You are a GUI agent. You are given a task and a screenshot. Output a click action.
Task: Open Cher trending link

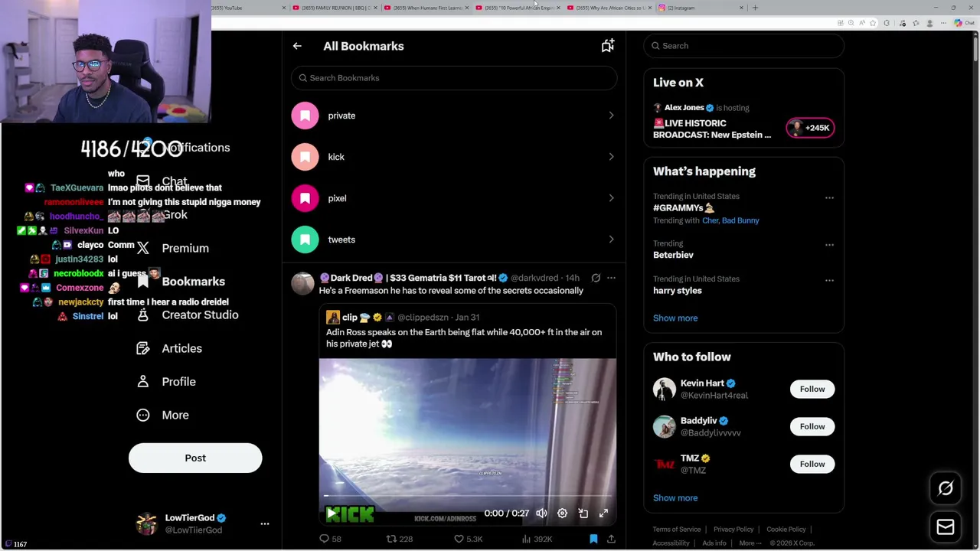pos(709,220)
